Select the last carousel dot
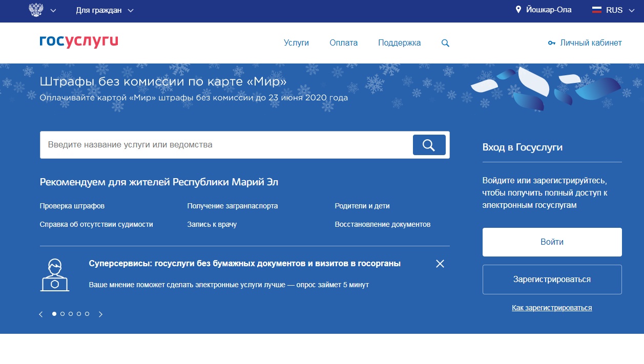The width and height of the screenshot is (644, 364). 87,314
